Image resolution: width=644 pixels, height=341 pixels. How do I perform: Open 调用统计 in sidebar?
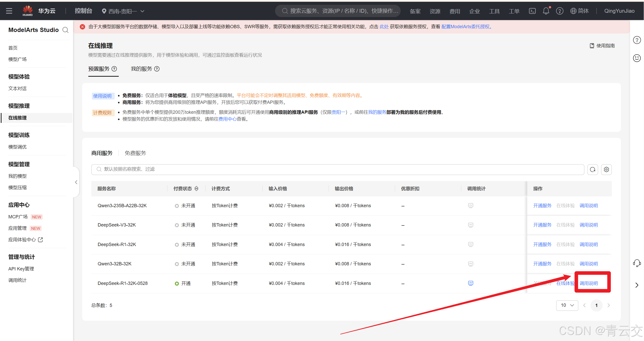pyautogui.click(x=18, y=280)
